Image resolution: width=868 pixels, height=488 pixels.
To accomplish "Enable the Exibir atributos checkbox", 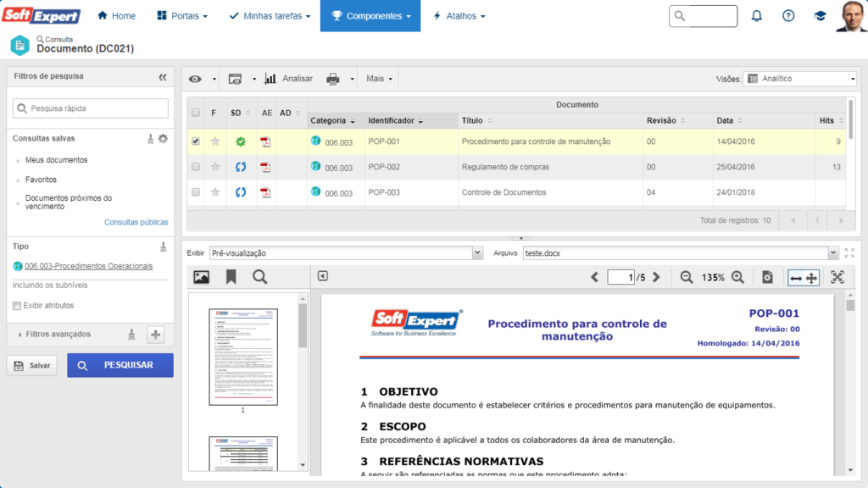I will pos(17,306).
